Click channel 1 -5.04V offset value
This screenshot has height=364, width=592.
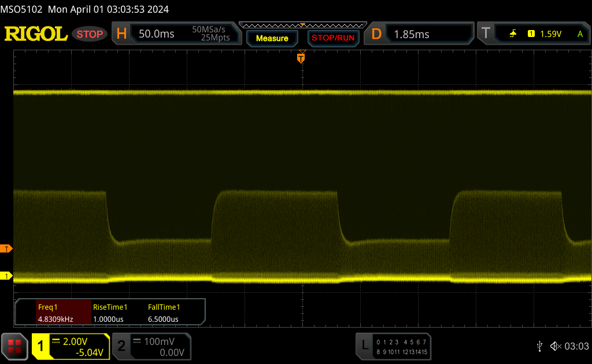click(90, 352)
